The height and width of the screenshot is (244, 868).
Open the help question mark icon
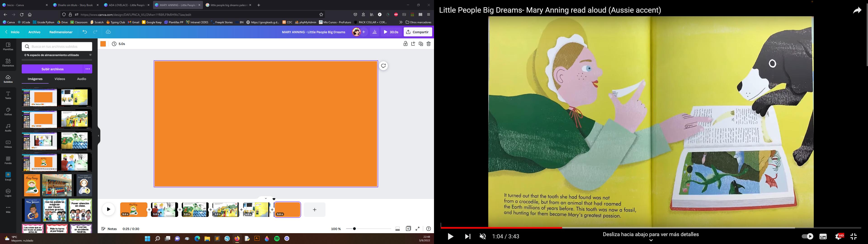[428, 228]
